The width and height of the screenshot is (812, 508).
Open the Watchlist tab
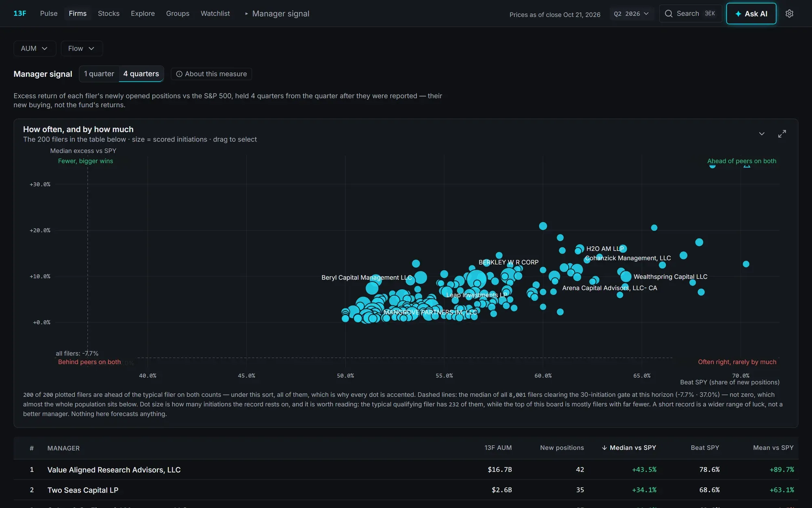(215, 13)
